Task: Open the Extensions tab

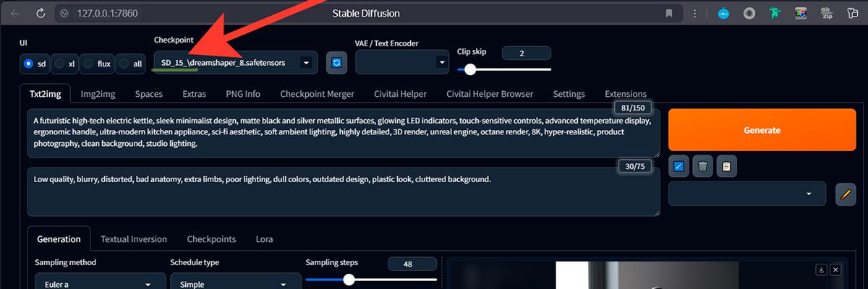Action: pyautogui.click(x=626, y=94)
